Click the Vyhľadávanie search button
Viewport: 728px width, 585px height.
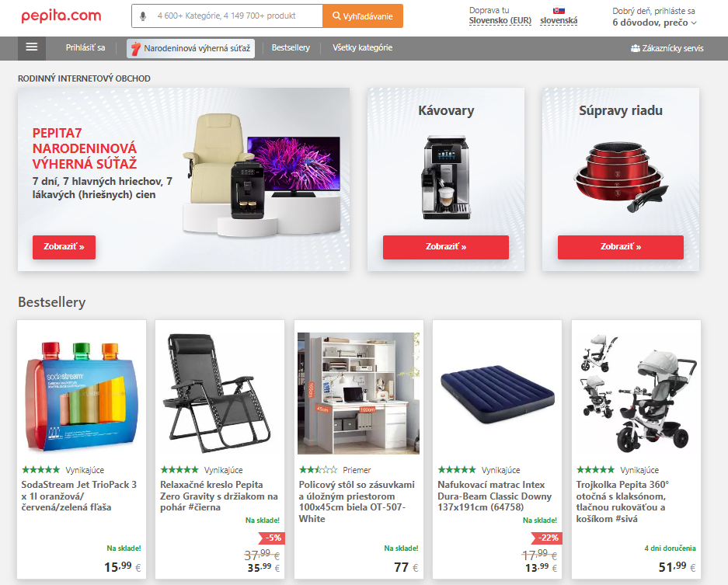pos(363,16)
